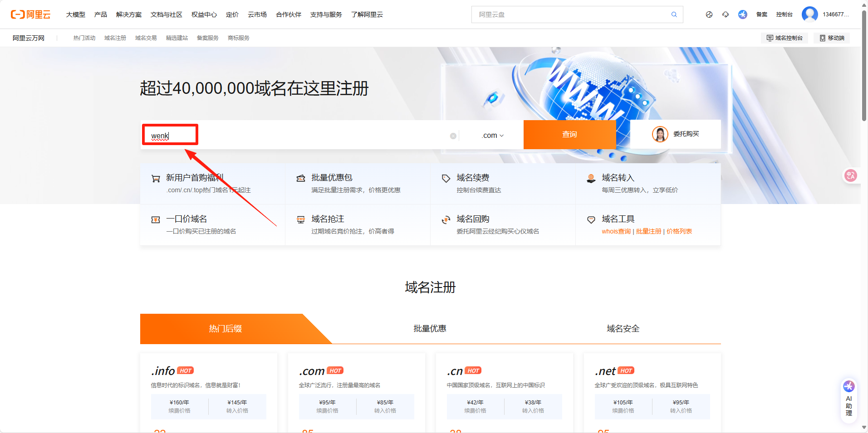Viewport: 868px width, 433px height.
Task: Clear the domain search input with the X icon
Action: click(x=453, y=136)
